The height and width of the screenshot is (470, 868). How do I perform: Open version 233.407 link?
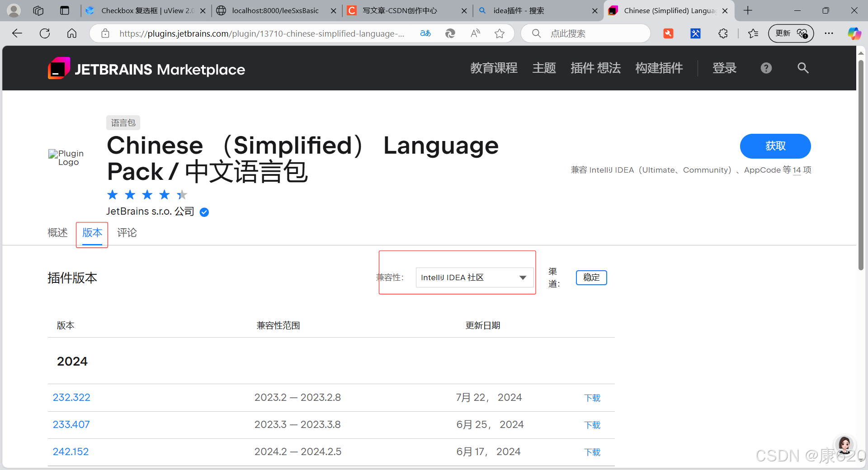(x=71, y=425)
